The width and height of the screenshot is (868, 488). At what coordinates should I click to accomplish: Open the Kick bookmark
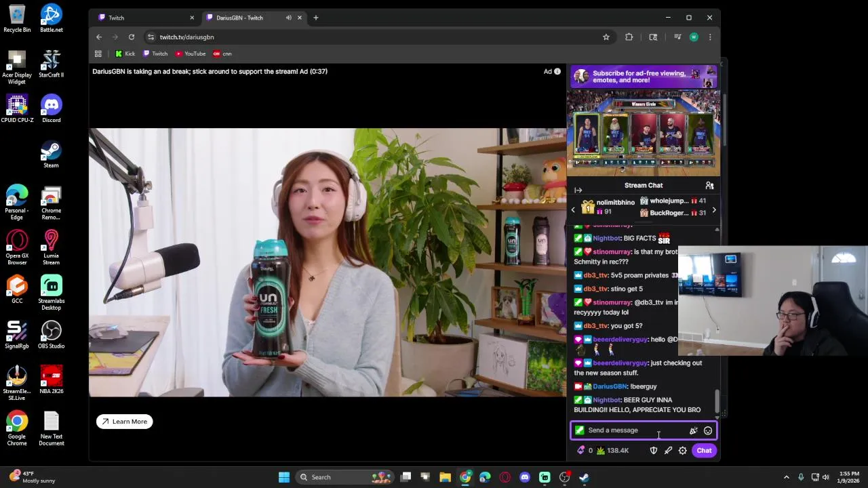pyautogui.click(x=125, y=54)
